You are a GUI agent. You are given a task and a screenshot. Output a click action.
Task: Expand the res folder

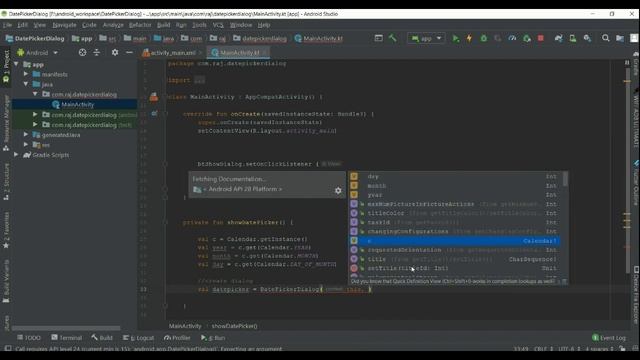pyautogui.click(x=26, y=144)
